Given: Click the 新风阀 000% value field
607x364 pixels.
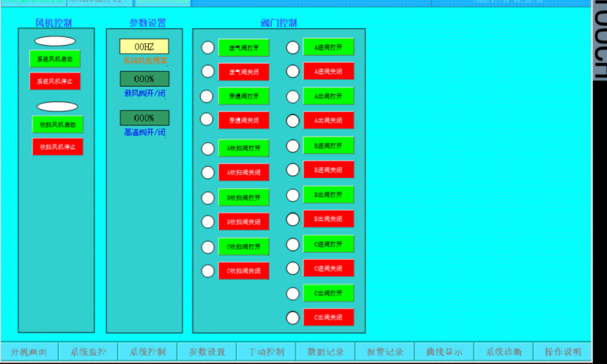Looking at the screenshot, I should tap(144, 79).
